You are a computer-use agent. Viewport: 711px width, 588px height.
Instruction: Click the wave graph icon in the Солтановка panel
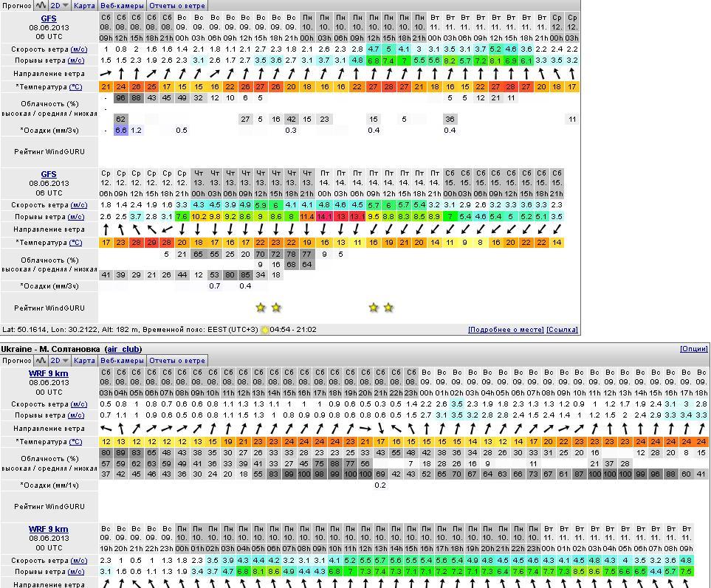click(x=41, y=361)
